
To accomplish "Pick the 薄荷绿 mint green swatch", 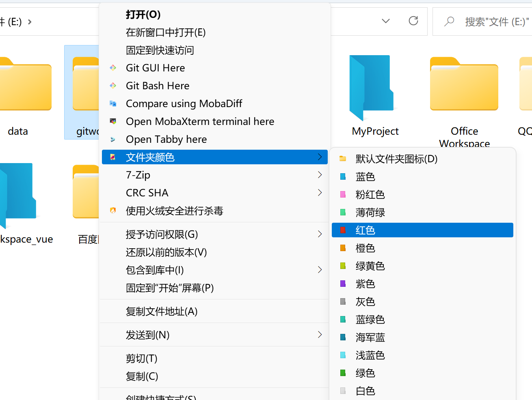I will (x=343, y=212).
